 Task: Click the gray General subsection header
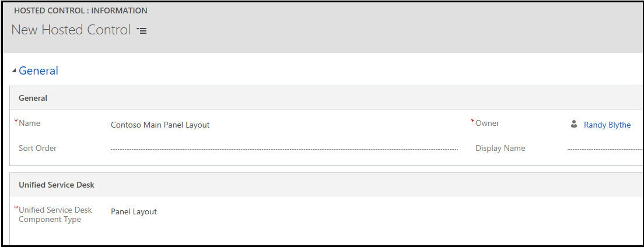[x=327, y=98]
